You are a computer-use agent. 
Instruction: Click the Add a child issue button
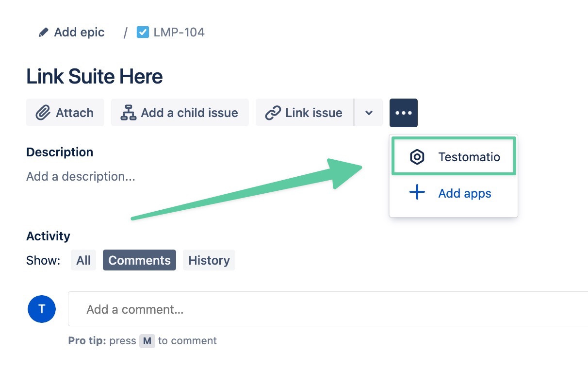(x=180, y=113)
